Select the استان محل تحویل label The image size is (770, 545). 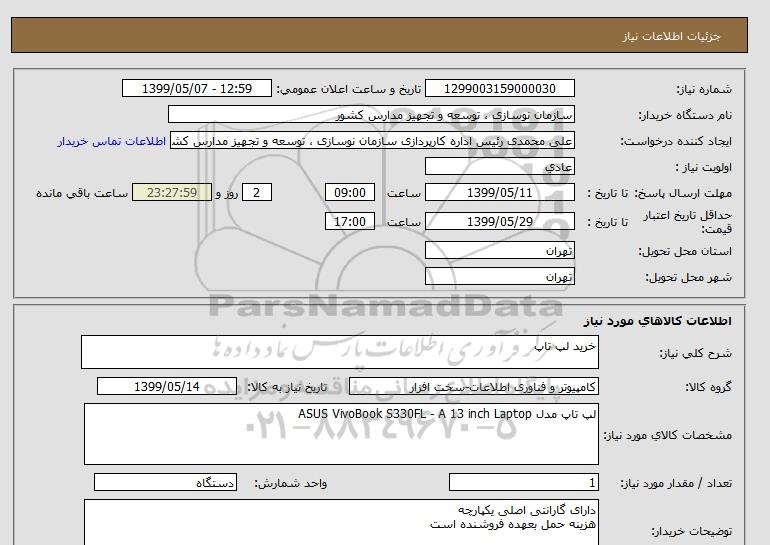(x=685, y=251)
